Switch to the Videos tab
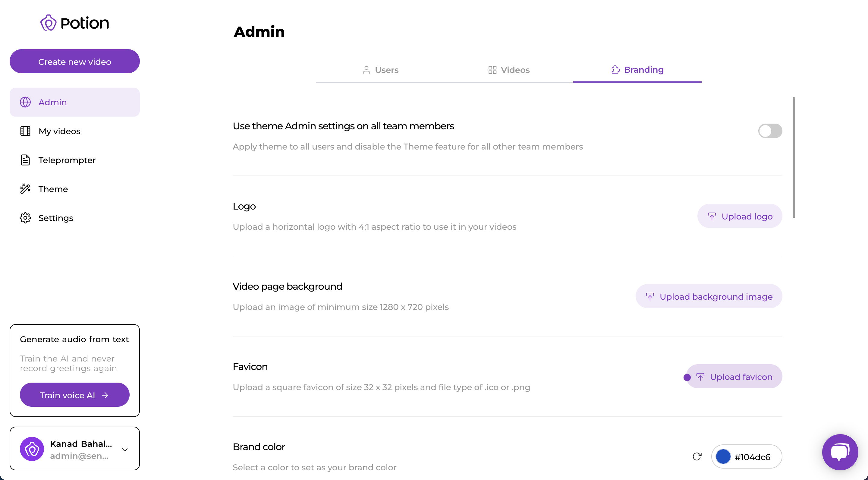This screenshot has width=868, height=480. [509, 70]
